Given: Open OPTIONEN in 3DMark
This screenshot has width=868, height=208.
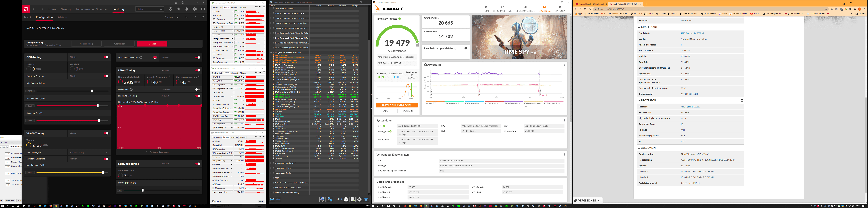Looking at the screenshot, I should click(x=560, y=9).
